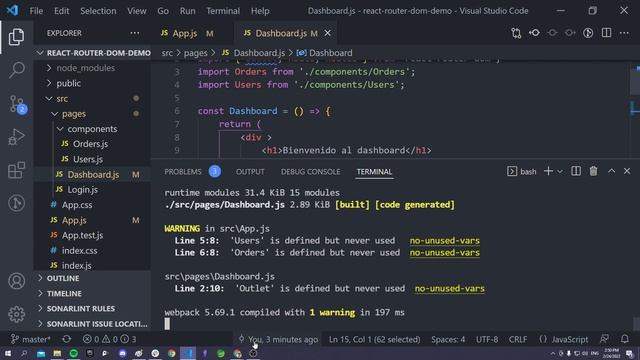Click the terminal panel scrollbar
Image resolution: width=640 pixels, height=360 pixels.
click(636, 324)
